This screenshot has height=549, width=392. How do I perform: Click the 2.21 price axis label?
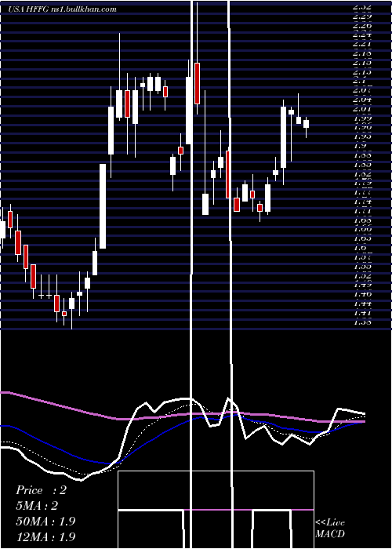click(363, 44)
